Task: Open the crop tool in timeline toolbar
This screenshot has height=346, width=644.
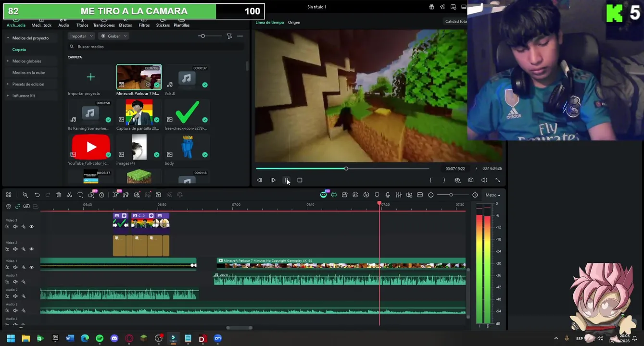Action: pos(91,195)
